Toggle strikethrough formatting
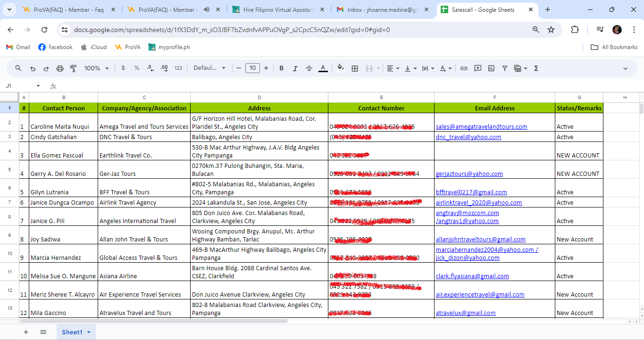644x340 pixels. [309, 68]
